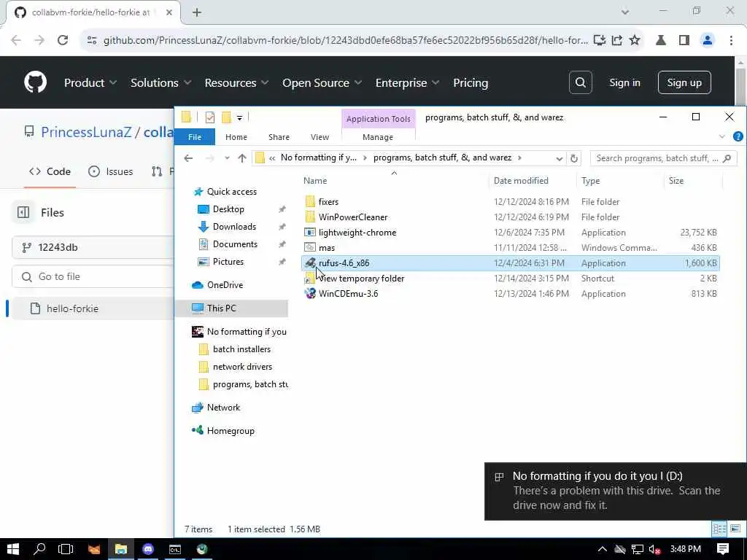This screenshot has width=747, height=560.
Task: Click Explorer's up-one-level arrow
Action: [242, 158]
